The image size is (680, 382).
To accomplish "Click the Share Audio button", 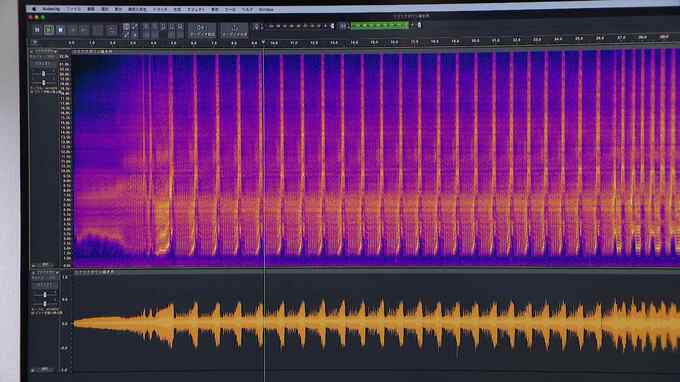I will coord(234,30).
